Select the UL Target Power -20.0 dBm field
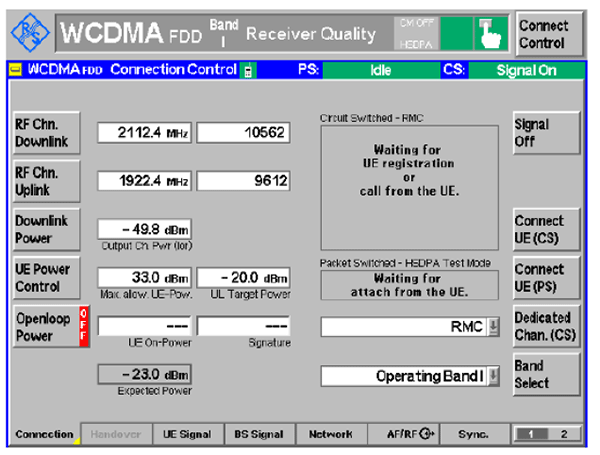Screen dimensions: 600x455 [243, 278]
